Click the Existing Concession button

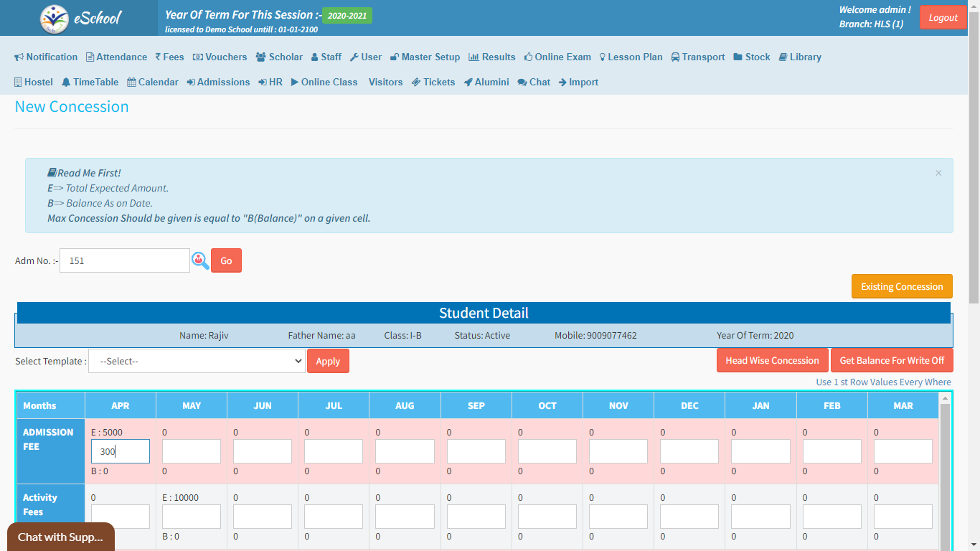(x=902, y=286)
